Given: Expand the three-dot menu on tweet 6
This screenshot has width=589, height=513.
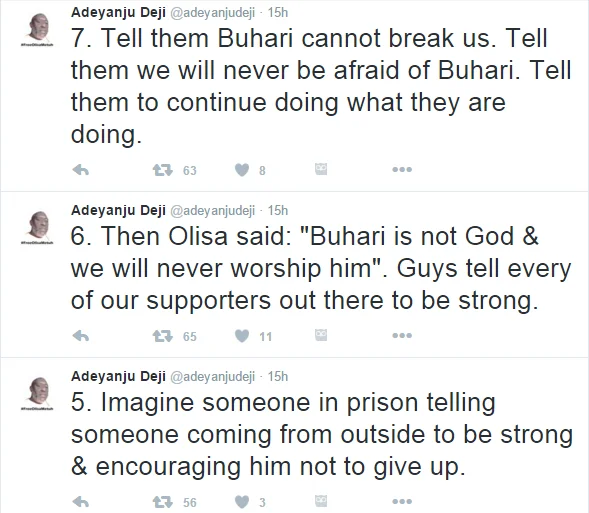Looking at the screenshot, I should [x=402, y=335].
